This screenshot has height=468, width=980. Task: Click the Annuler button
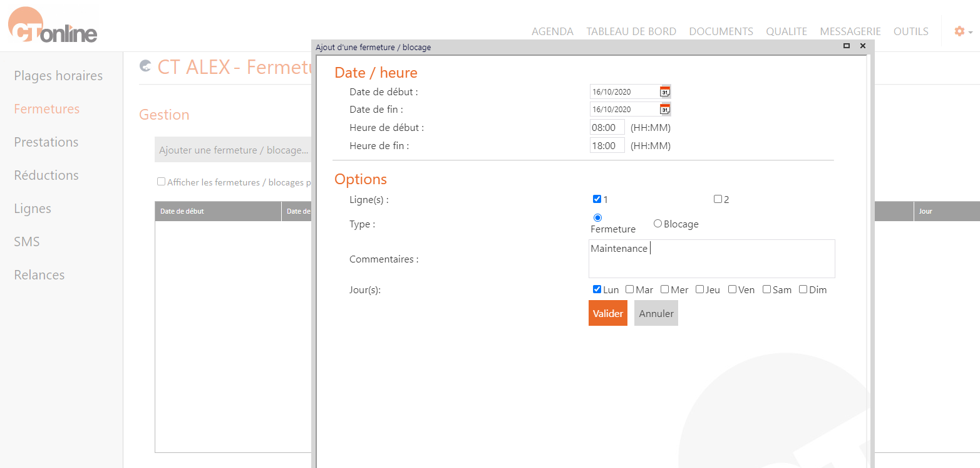tap(656, 313)
